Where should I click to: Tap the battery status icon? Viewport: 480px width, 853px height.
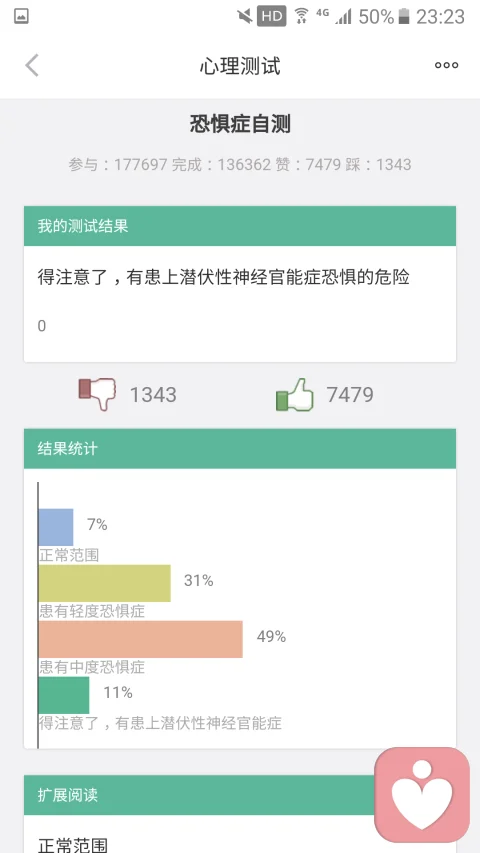point(404,16)
